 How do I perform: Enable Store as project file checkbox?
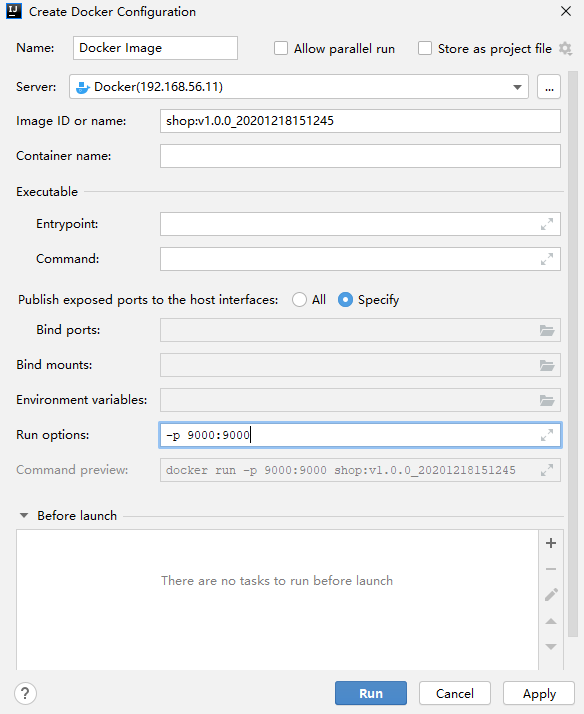point(425,48)
